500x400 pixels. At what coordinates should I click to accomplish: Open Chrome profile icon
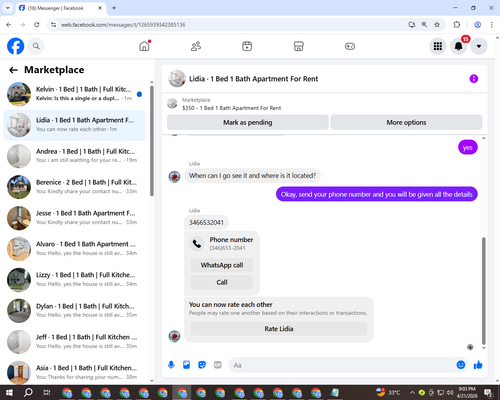pos(478,25)
